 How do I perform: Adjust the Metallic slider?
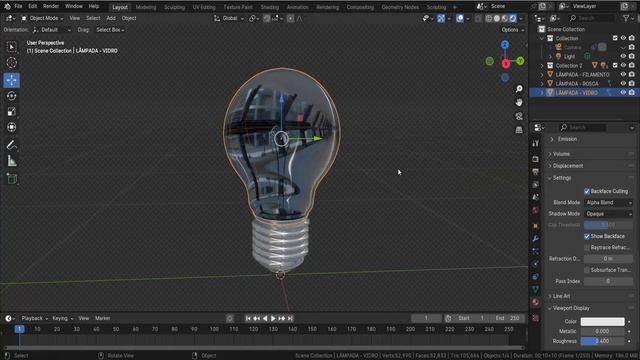[602, 331]
